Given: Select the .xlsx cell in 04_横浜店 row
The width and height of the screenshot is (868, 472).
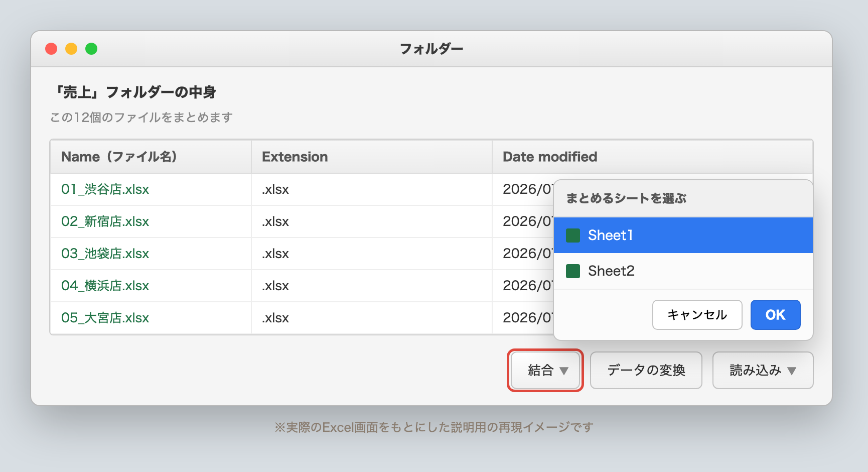Looking at the screenshot, I should coord(371,286).
